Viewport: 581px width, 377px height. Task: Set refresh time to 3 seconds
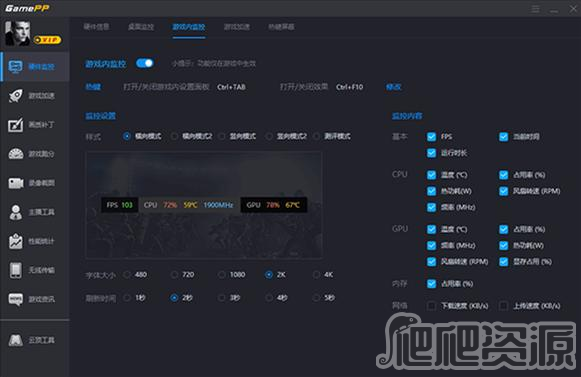[x=222, y=298]
